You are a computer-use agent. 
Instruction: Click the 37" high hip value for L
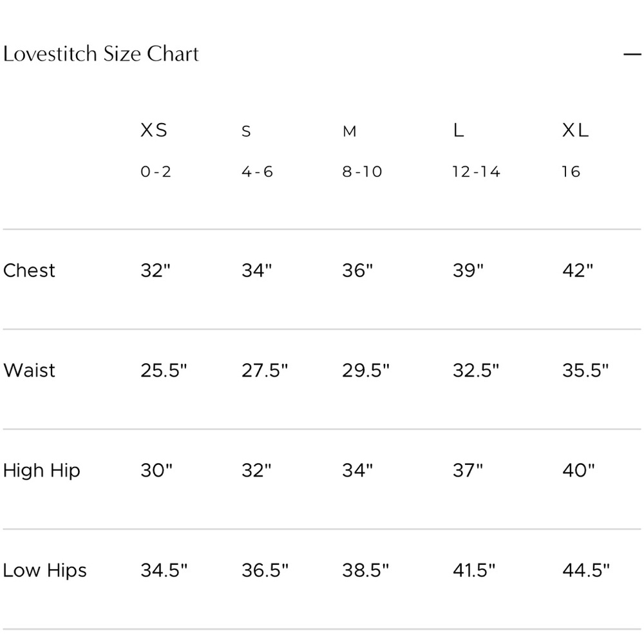click(468, 470)
